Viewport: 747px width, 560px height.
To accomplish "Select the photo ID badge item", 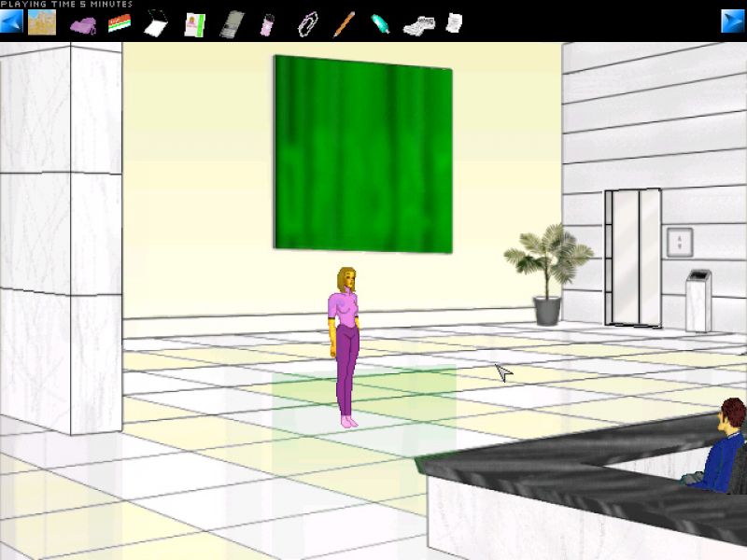I will pyautogui.click(x=194, y=24).
